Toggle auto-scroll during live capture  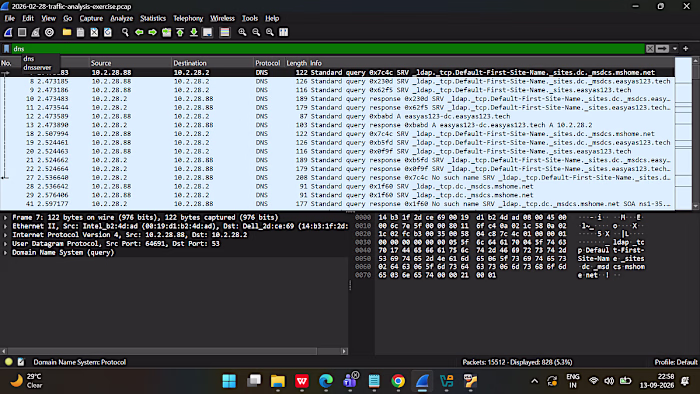(x=208, y=32)
